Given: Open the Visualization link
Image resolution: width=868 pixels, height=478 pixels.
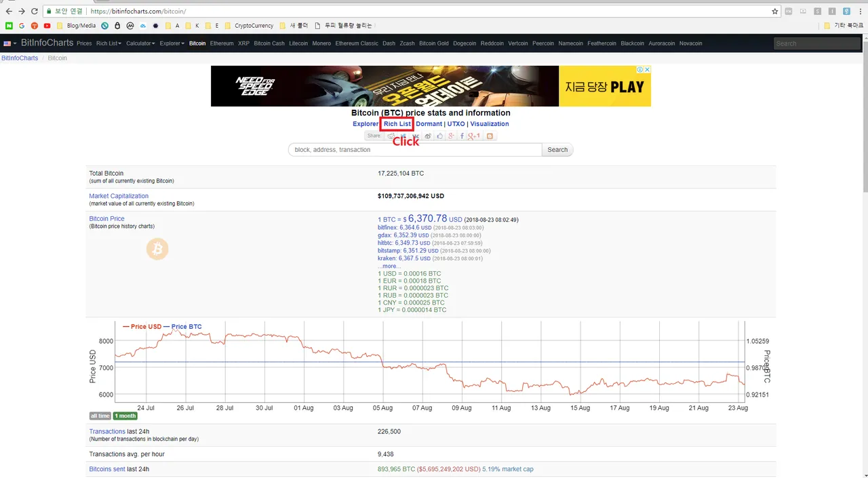Looking at the screenshot, I should coord(490,124).
